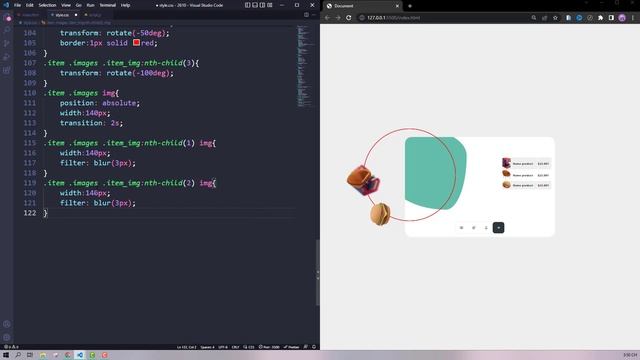The image size is (640, 360).
Task: Toggle the secondary sidebar layout icon
Action: coord(262,5)
